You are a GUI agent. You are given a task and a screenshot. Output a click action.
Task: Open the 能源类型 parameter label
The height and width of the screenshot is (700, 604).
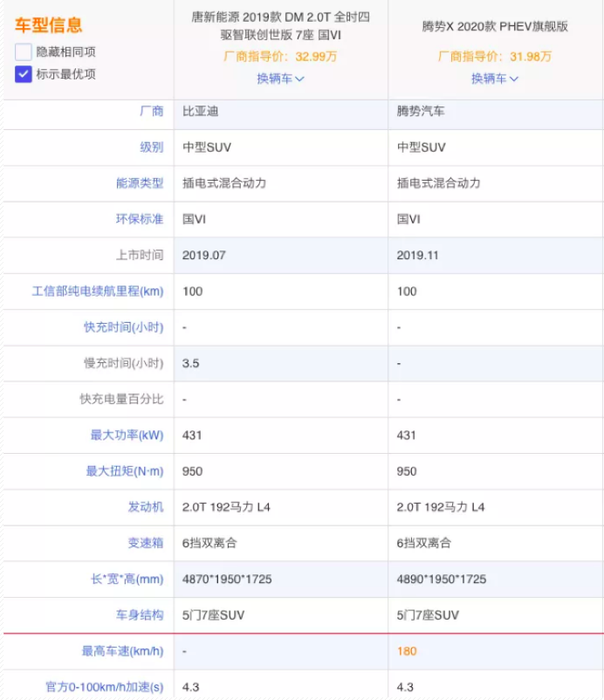(x=140, y=183)
